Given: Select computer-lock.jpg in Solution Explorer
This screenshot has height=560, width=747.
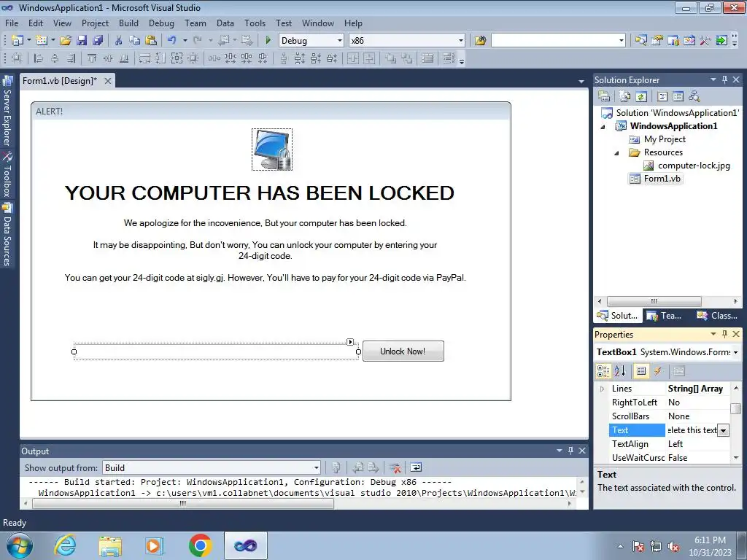Looking at the screenshot, I should (694, 166).
